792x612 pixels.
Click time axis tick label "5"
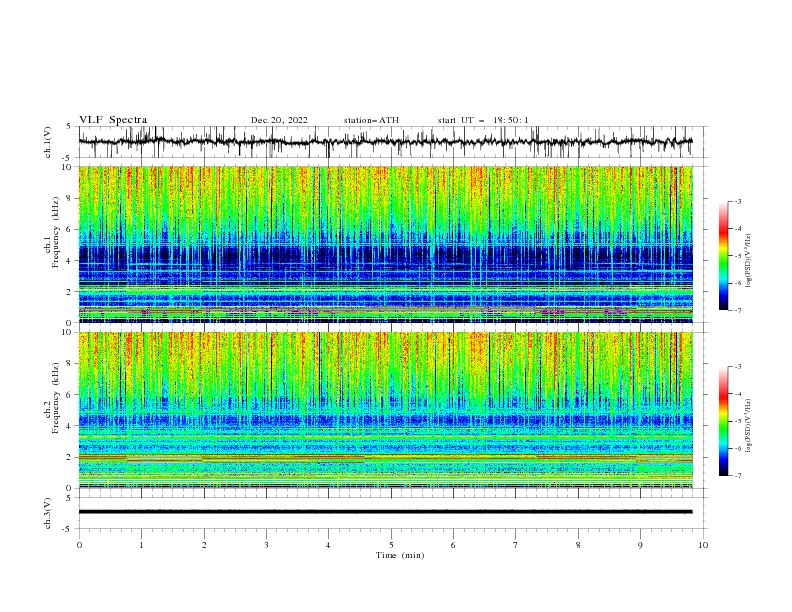391,545
